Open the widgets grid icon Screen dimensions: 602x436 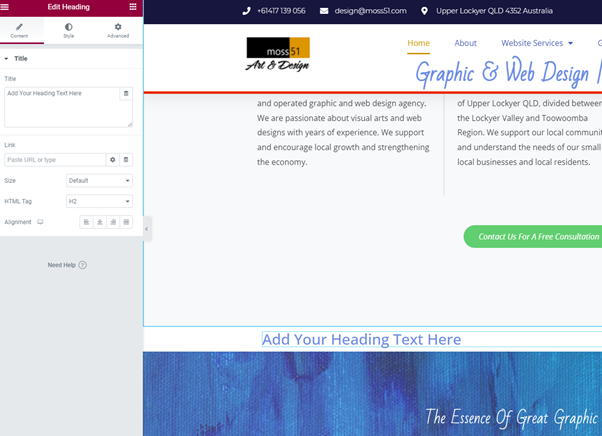point(133,7)
